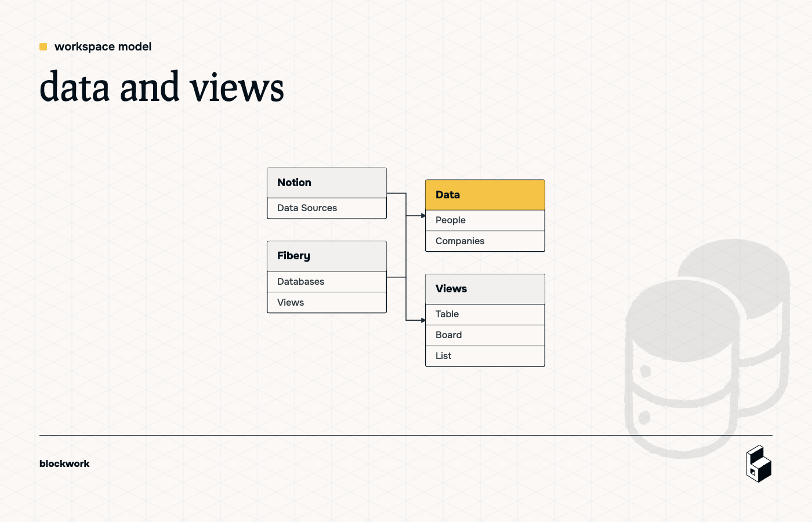The width and height of the screenshot is (812, 522).
Task: Select the yellow Data header
Action: (485, 195)
